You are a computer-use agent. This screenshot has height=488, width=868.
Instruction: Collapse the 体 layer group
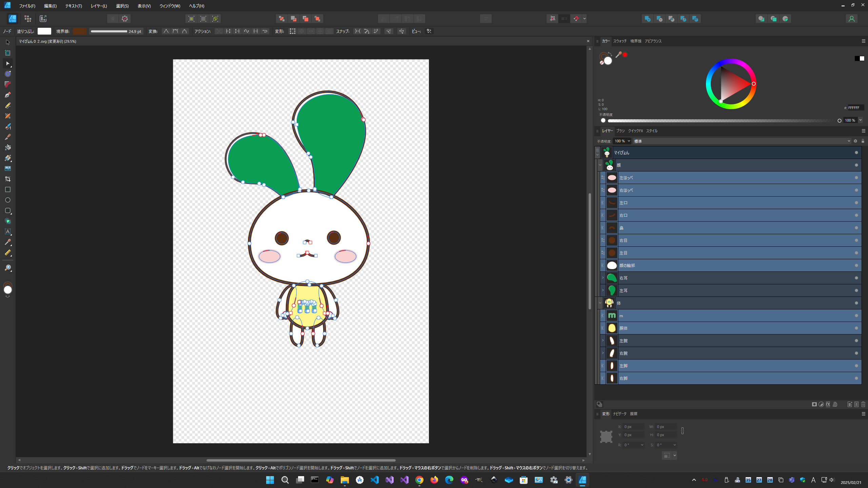600,303
